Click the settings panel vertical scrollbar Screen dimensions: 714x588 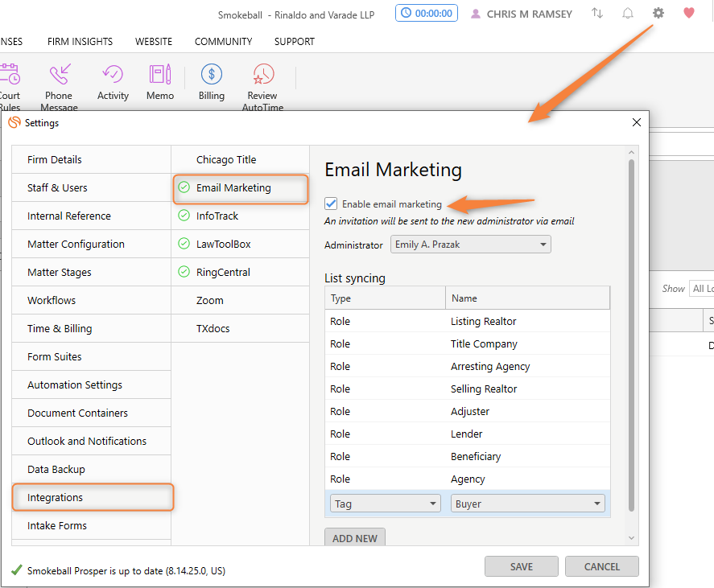point(631,335)
